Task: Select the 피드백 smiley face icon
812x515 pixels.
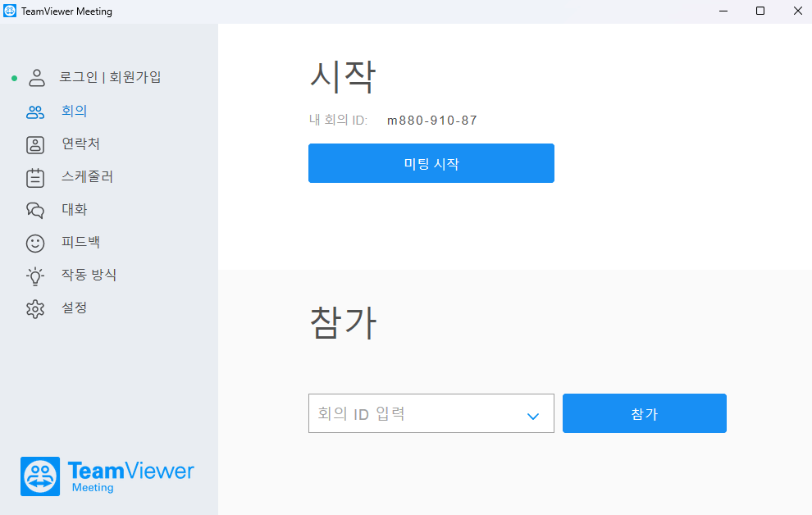Action: coord(35,242)
